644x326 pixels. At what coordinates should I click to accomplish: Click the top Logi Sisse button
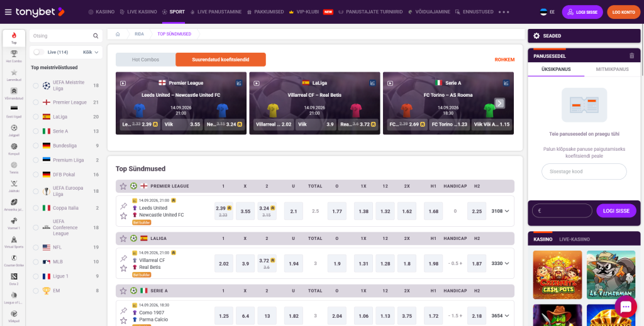pyautogui.click(x=582, y=13)
